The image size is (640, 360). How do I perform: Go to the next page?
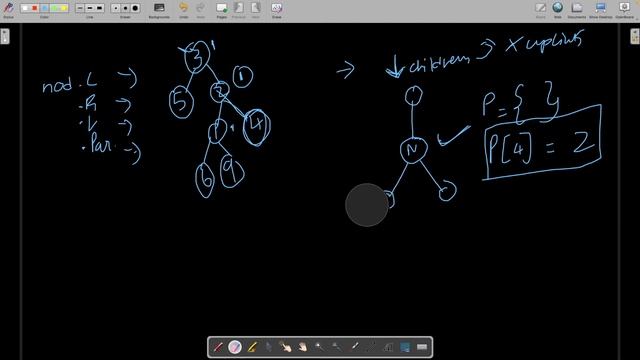(x=256, y=10)
